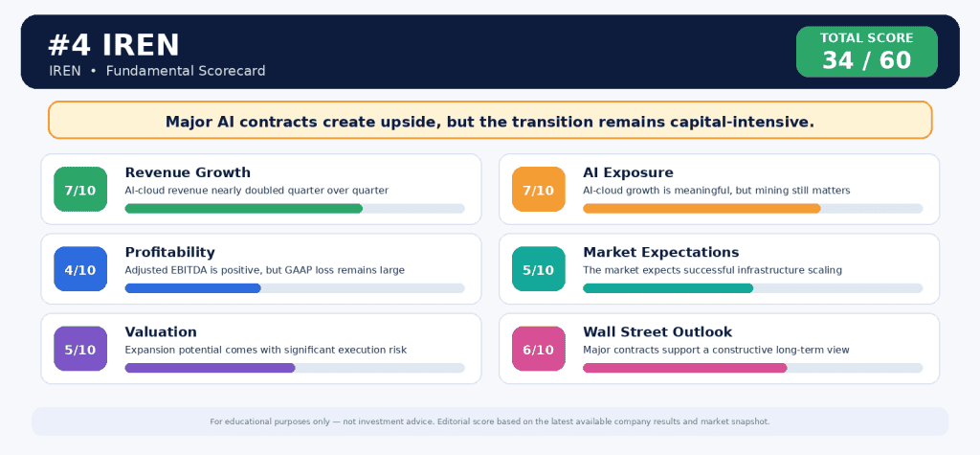Click the orange 7/10 AI Exposure badge
The height and width of the screenshot is (455, 980).
(539, 189)
